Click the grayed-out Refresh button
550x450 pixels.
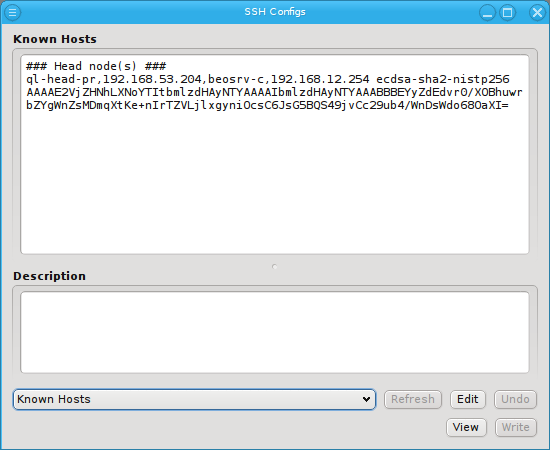[x=413, y=399]
